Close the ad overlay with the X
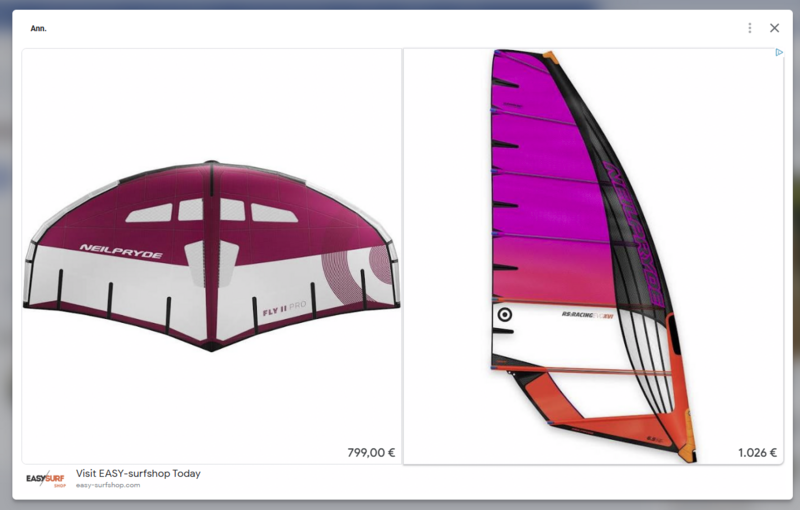The image size is (800, 510). pos(774,28)
